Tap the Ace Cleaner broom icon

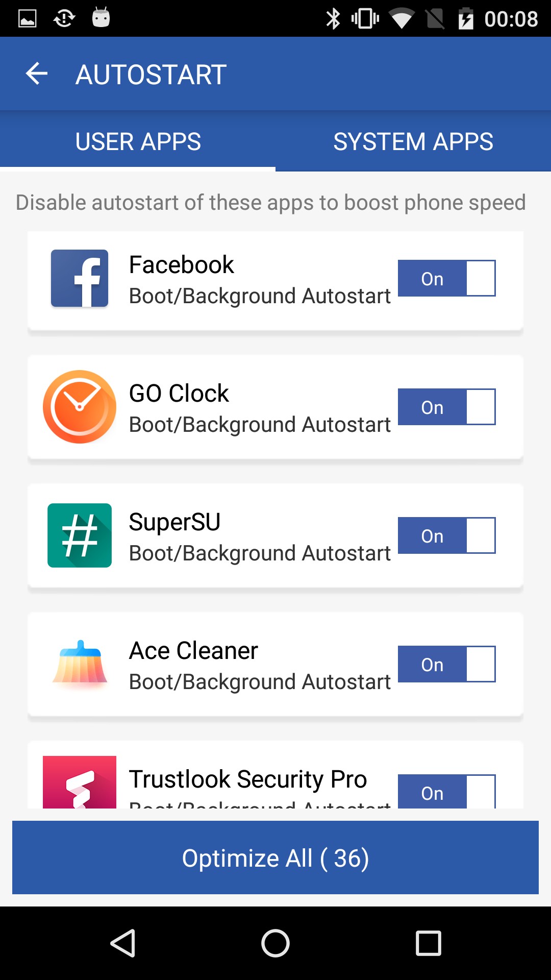tap(80, 663)
